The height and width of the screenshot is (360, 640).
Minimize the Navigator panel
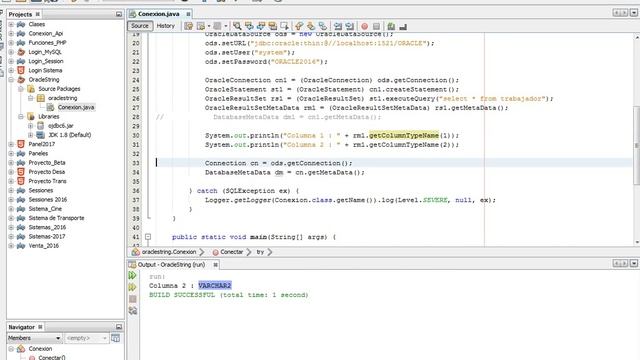coord(119,327)
